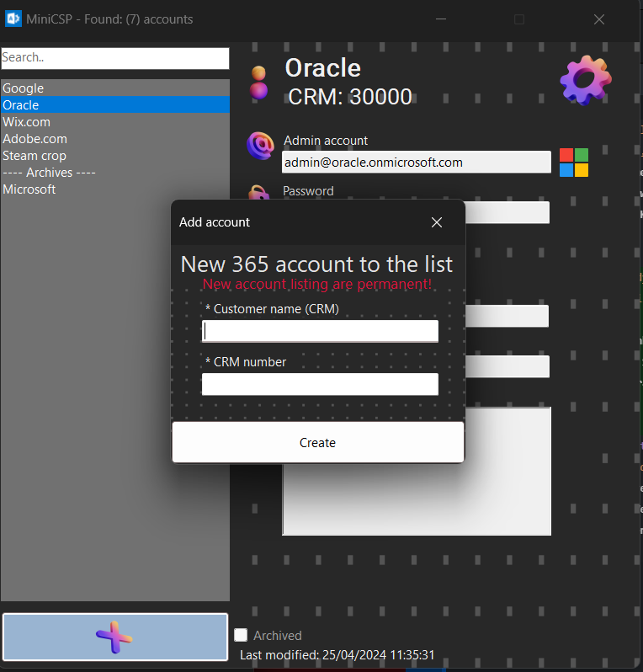Screen dimensions: 643x672
Task: Close the Add account dialog
Action: tap(437, 222)
